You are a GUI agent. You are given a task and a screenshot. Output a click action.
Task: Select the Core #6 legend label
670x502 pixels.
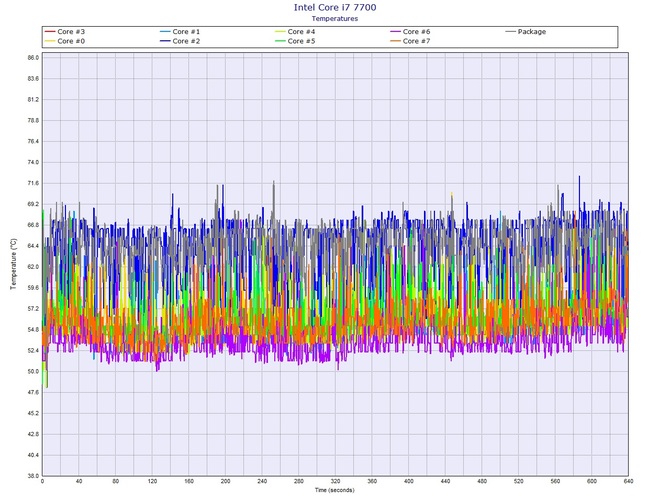tap(416, 32)
